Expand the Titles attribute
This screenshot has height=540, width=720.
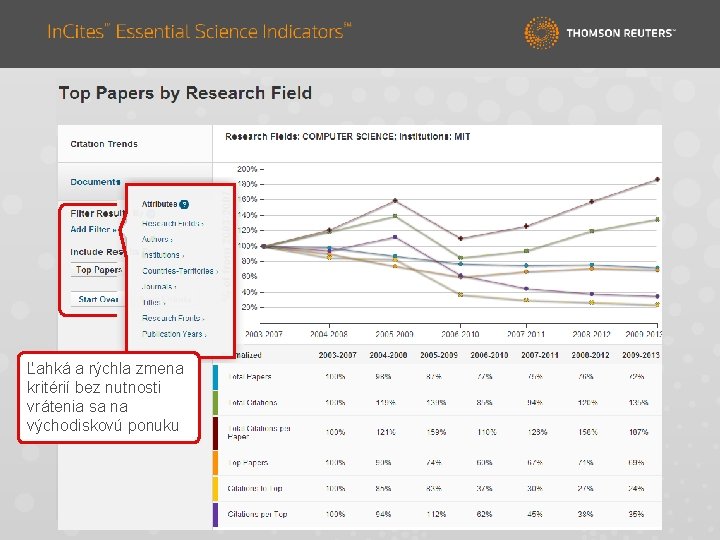point(153,302)
